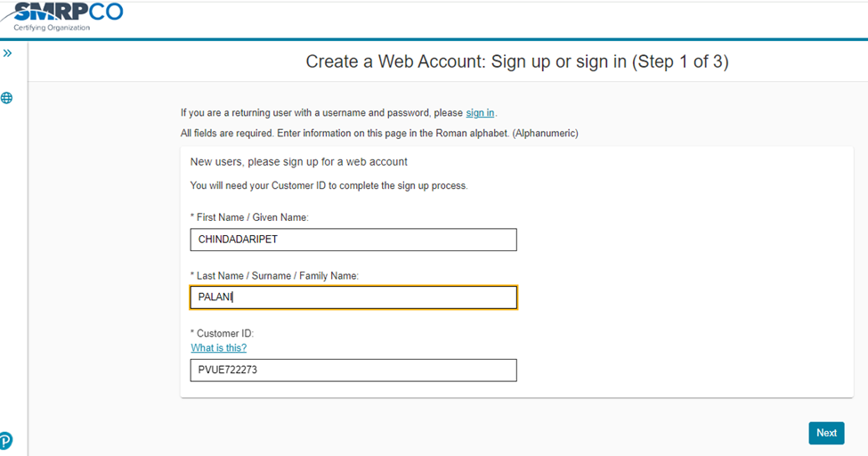Select the Customer ID field with PVUE722273
868x456 pixels.
(x=353, y=370)
